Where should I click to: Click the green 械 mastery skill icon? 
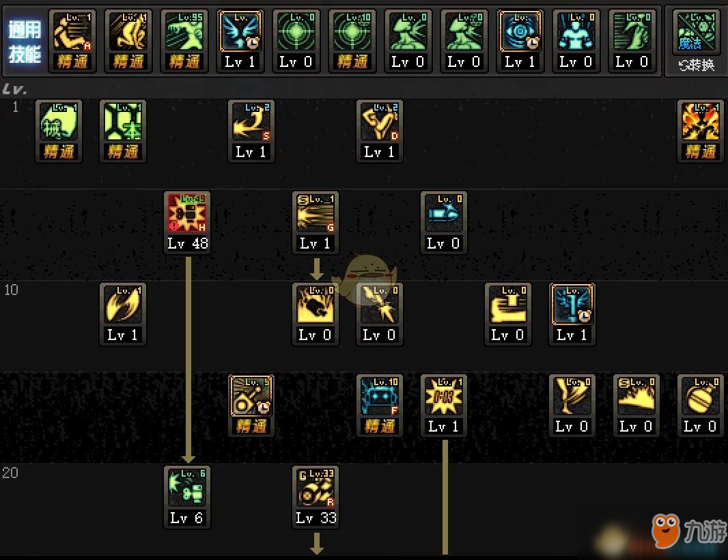click(x=59, y=131)
